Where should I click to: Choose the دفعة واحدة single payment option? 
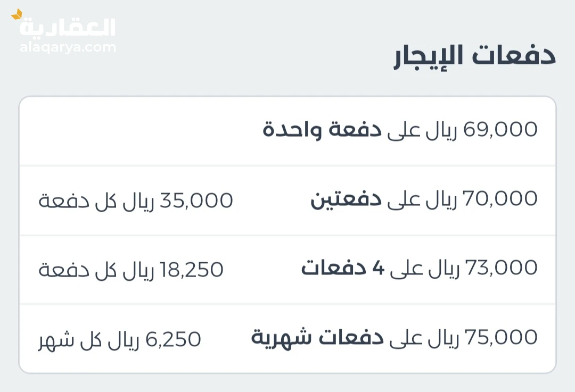tap(323, 130)
